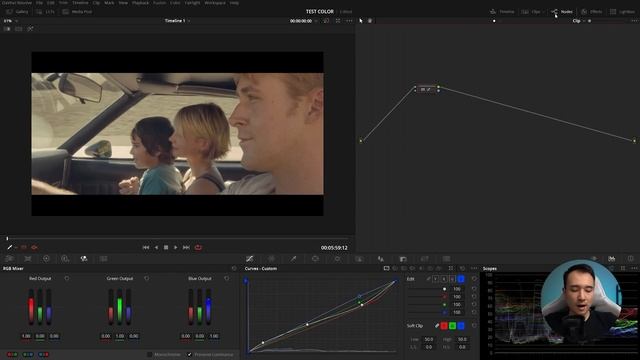Viewport: 640px width, 360px height.
Task: Open the Blur palette
Action: pyautogui.click(x=381, y=259)
